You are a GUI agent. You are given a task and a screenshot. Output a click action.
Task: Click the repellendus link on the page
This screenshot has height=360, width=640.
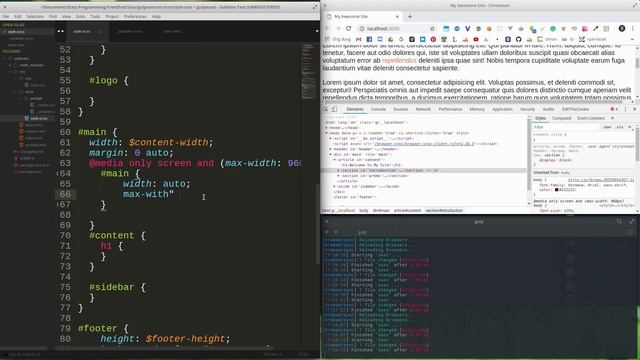[399, 60]
